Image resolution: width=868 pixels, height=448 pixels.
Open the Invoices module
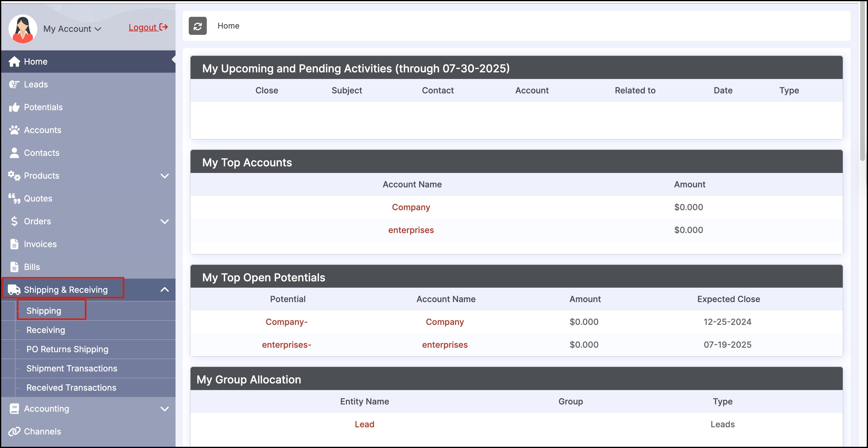(88, 244)
